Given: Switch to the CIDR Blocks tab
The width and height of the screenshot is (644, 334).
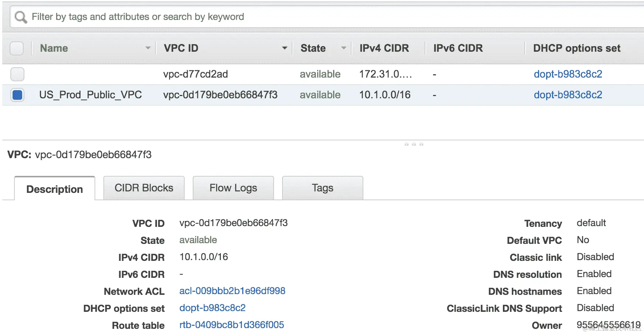Looking at the screenshot, I should coord(144,188).
